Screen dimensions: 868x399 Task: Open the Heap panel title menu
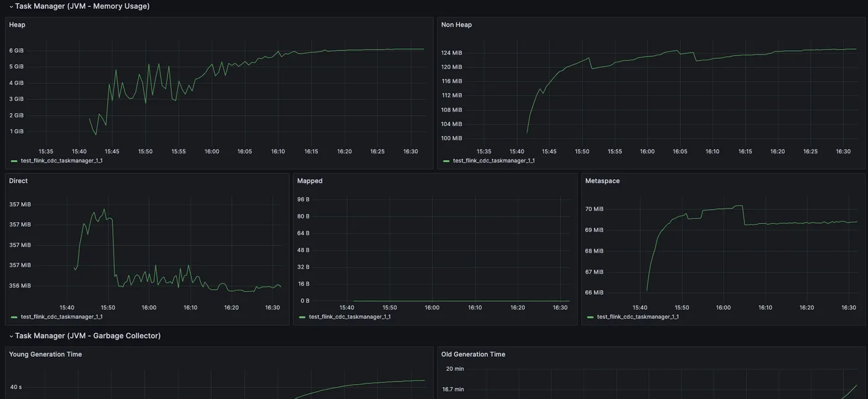point(17,25)
